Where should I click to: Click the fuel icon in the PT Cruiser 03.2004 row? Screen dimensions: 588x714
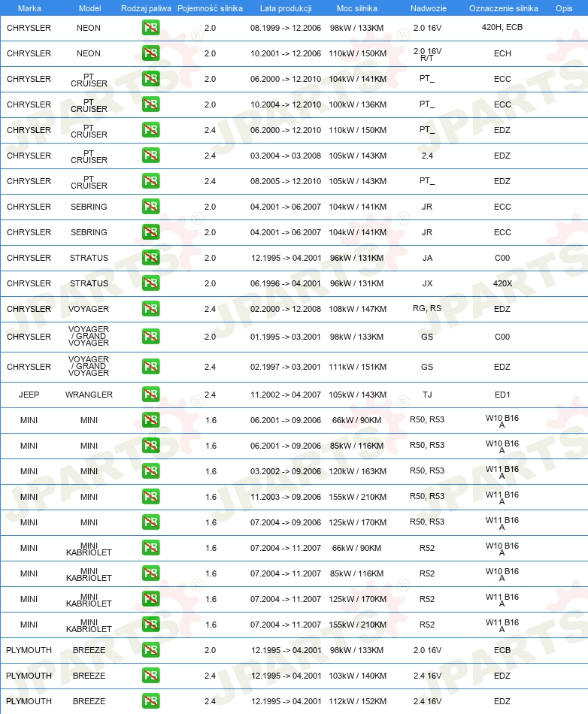coord(150,156)
